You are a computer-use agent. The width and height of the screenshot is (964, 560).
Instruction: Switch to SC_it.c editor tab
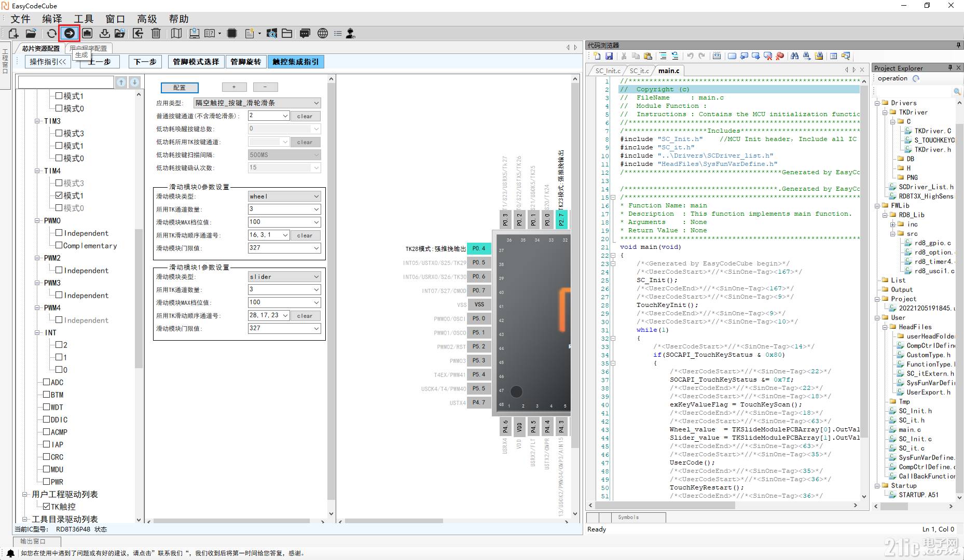(639, 71)
